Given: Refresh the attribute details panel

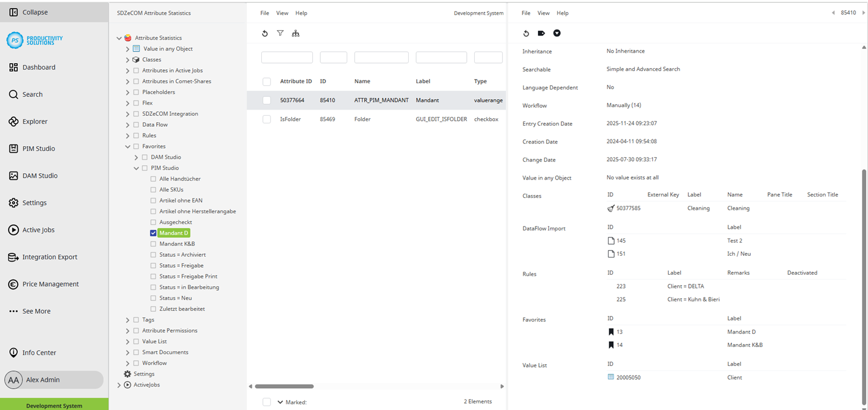Looking at the screenshot, I should [x=526, y=33].
